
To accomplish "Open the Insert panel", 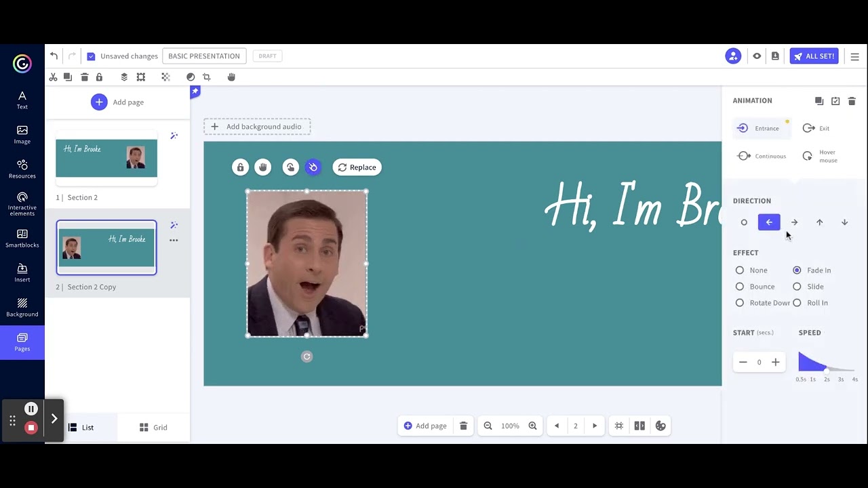I will coord(22,273).
